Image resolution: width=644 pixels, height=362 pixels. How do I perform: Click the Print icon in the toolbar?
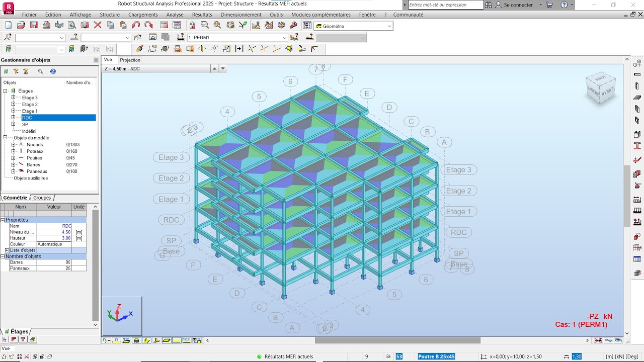46,25
